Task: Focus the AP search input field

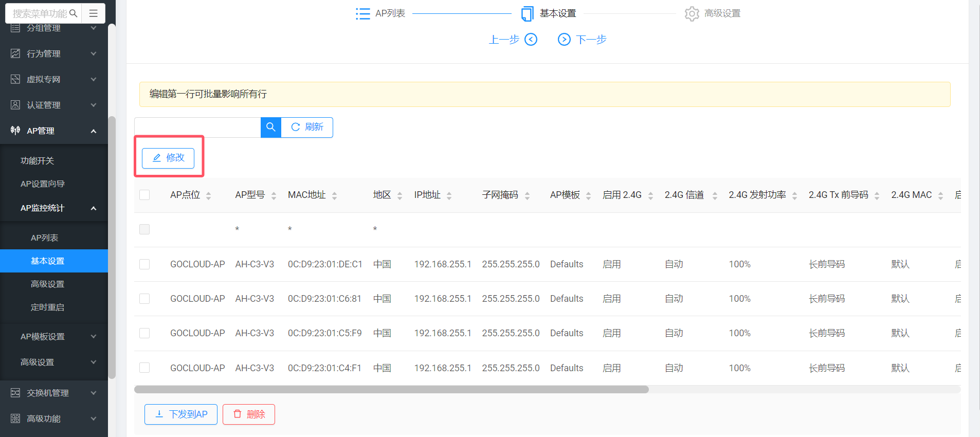Action: click(197, 128)
